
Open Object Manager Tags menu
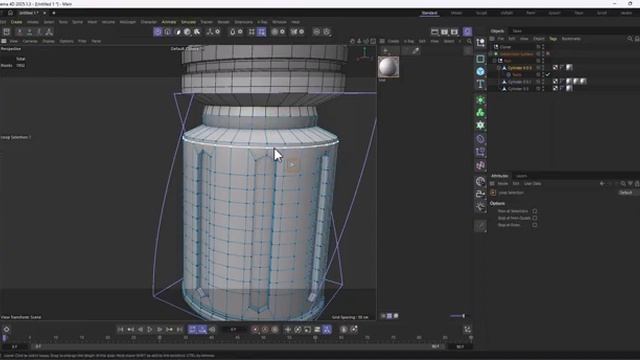coord(553,39)
